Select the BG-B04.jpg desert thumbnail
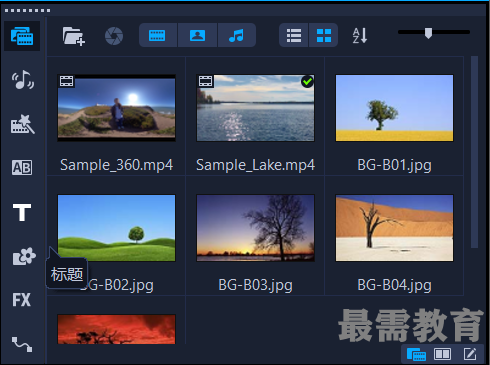The image size is (490, 365). click(394, 228)
